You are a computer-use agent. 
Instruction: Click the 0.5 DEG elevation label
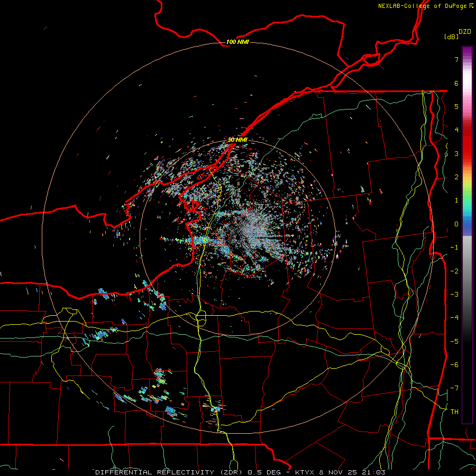click(264, 472)
